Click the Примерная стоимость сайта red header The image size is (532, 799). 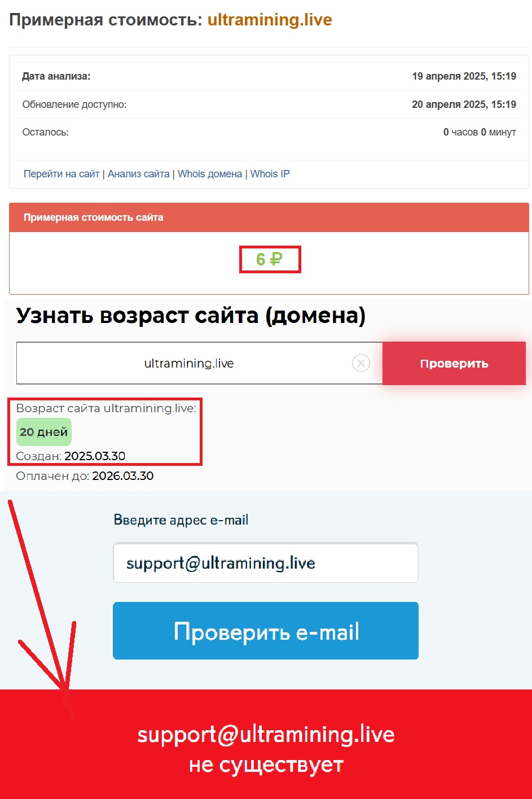click(x=269, y=217)
